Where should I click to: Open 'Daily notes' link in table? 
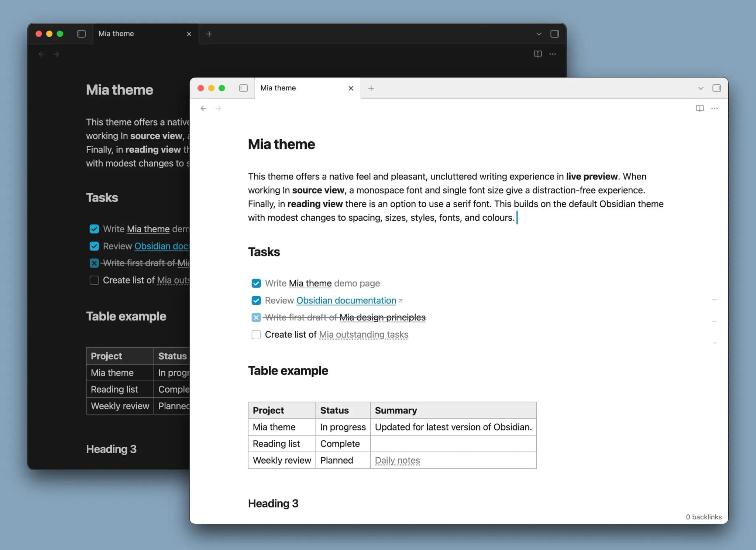tap(397, 460)
